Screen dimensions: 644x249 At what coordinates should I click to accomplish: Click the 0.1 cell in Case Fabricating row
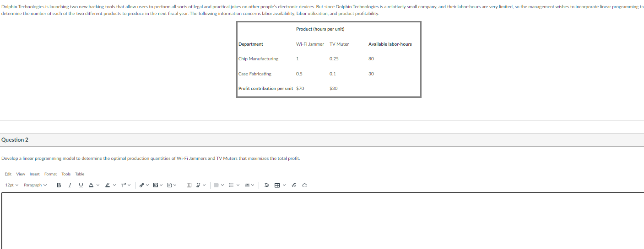click(x=332, y=74)
